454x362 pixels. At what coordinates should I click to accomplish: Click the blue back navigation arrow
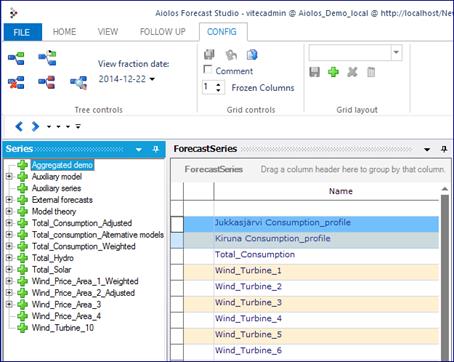click(19, 126)
